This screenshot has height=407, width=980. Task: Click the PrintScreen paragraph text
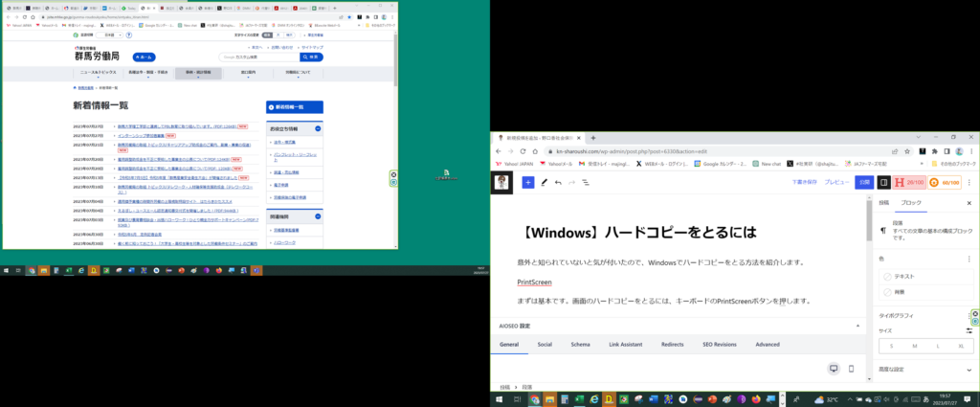[534, 283]
